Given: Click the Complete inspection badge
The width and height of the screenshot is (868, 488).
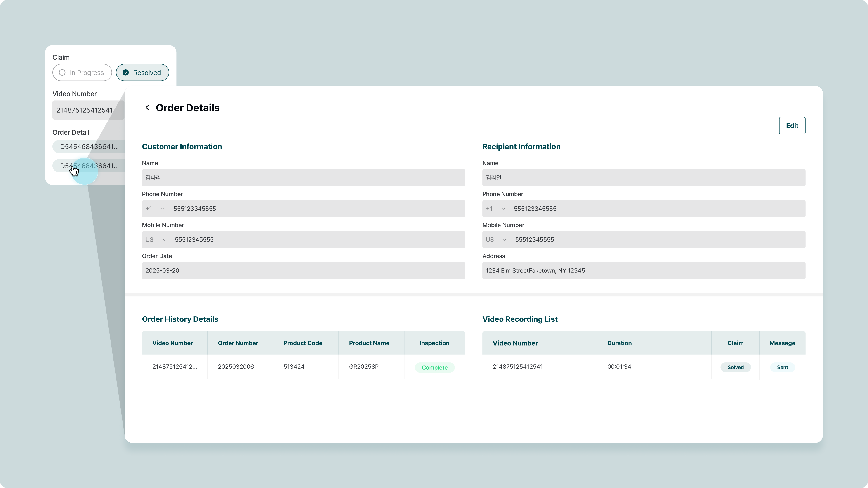Looking at the screenshot, I should [434, 367].
